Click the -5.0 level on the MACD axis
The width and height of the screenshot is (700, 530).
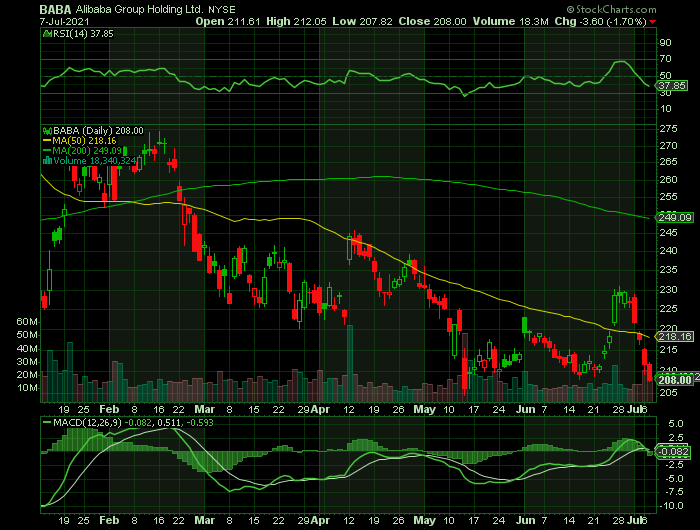(x=674, y=479)
